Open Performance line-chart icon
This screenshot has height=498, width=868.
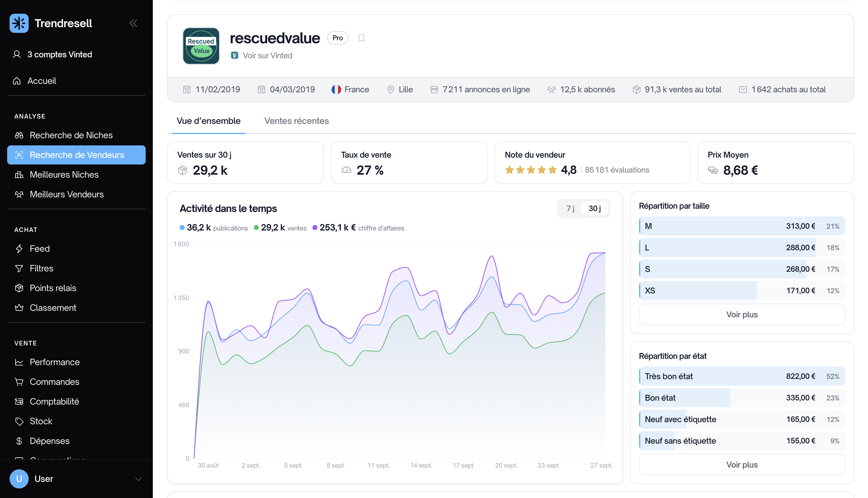19,362
